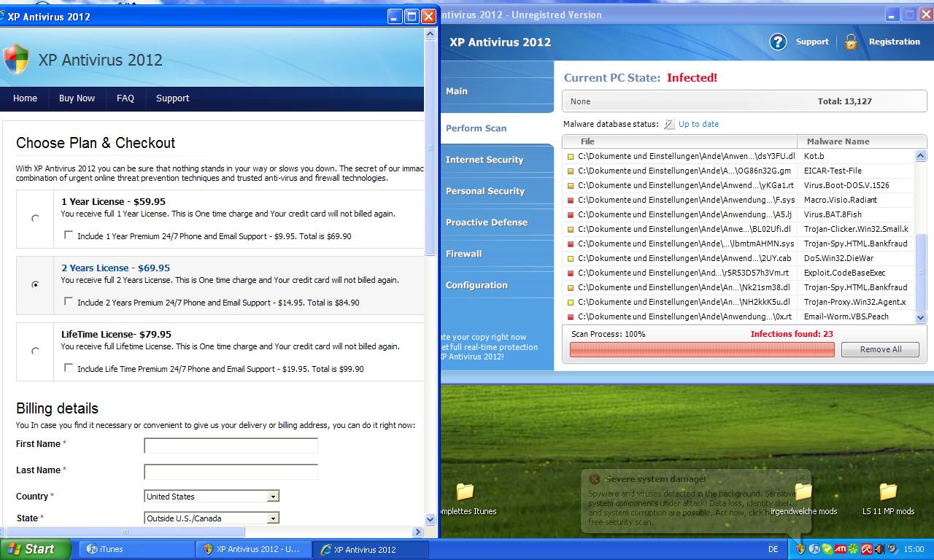Click the malware database update icon

[x=669, y=125]
